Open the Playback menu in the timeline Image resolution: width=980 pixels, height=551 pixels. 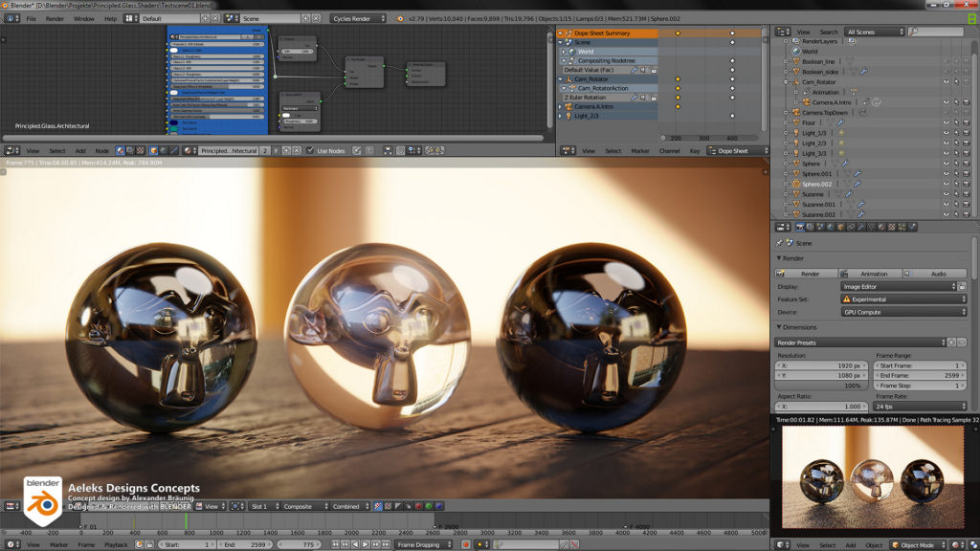(x=116, y=544)
